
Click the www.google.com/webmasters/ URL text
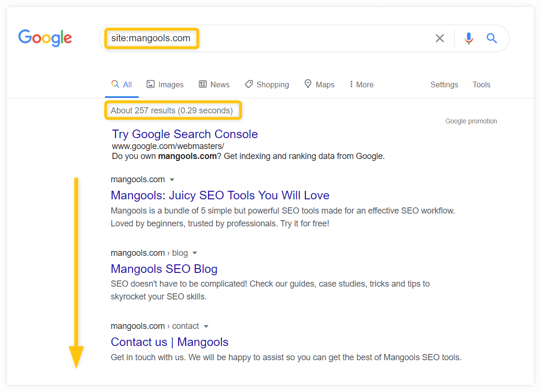[168, 146]
